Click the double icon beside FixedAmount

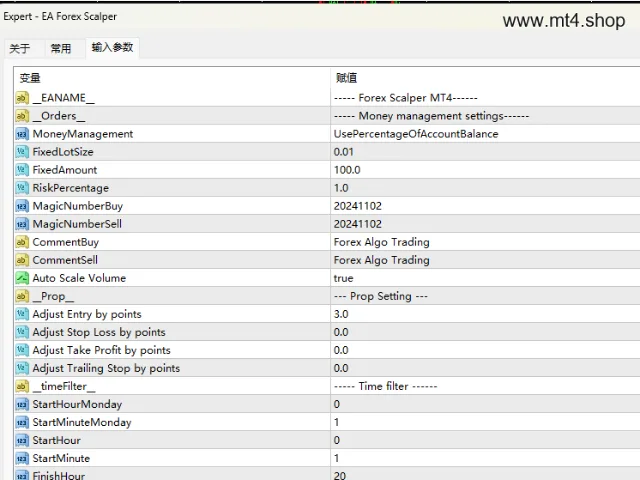[x=22, y=170]
